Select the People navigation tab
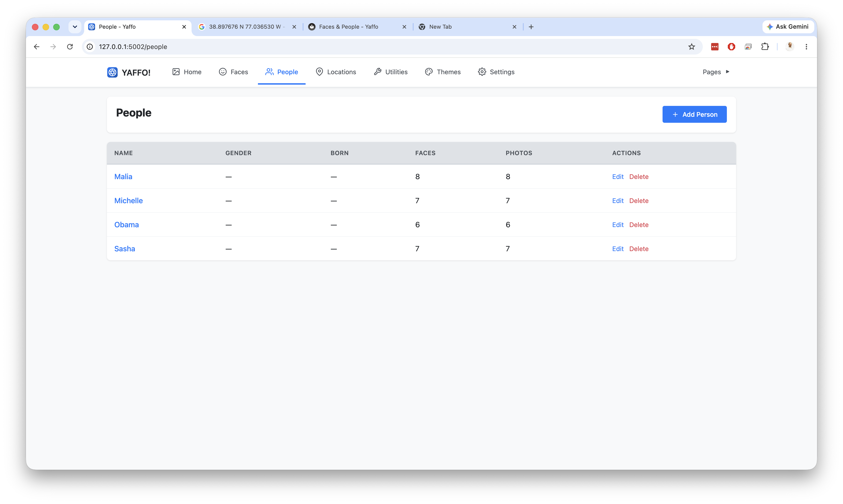The height and width of the screenshot is (504, 843). [281, 72]
